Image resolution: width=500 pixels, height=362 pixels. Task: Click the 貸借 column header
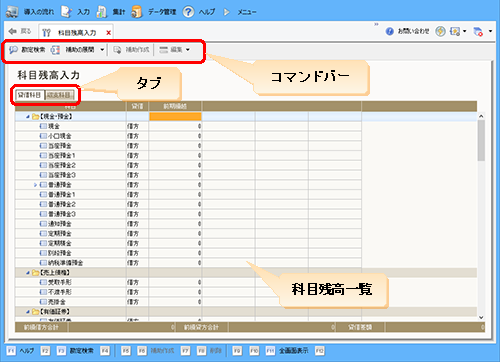137,106
